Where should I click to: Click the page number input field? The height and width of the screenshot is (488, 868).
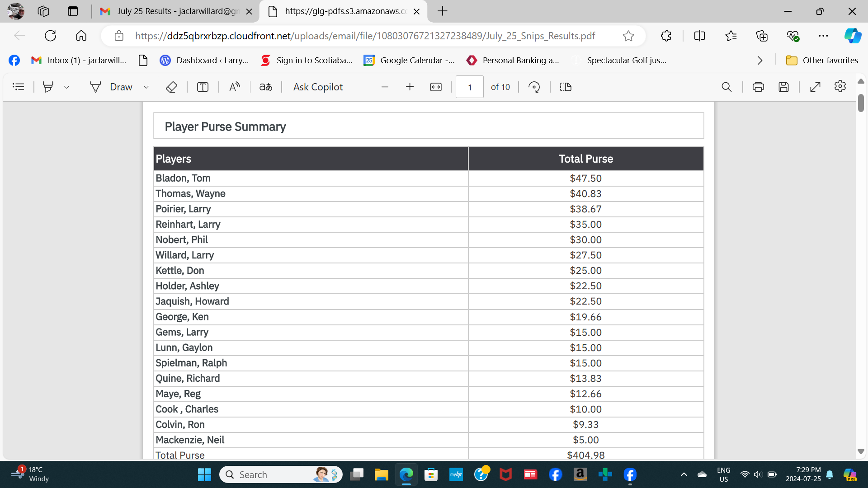[x=469, y=87]
